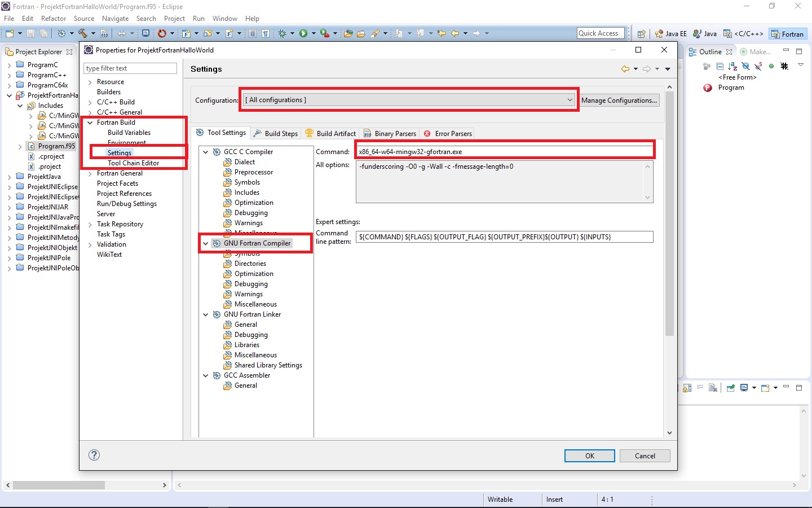Click the help question mark icon
Viewport: 812px width, 508px height.
94,455
